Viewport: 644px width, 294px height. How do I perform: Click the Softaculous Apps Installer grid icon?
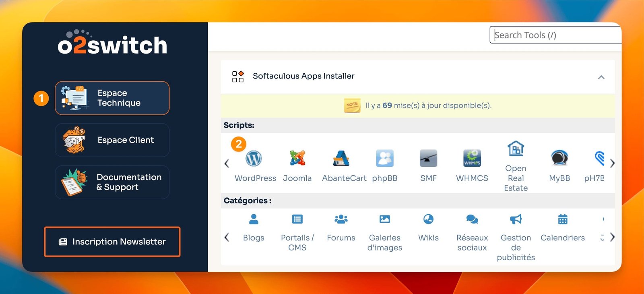tap(238, 77)
